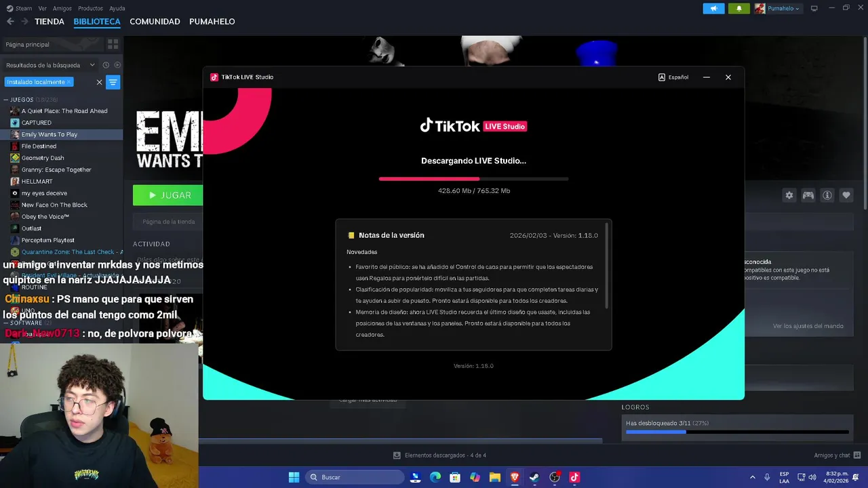Click the Steam Big Picture mode icon
The height and width of the screenshot is (488, 868).
(814, 8)
